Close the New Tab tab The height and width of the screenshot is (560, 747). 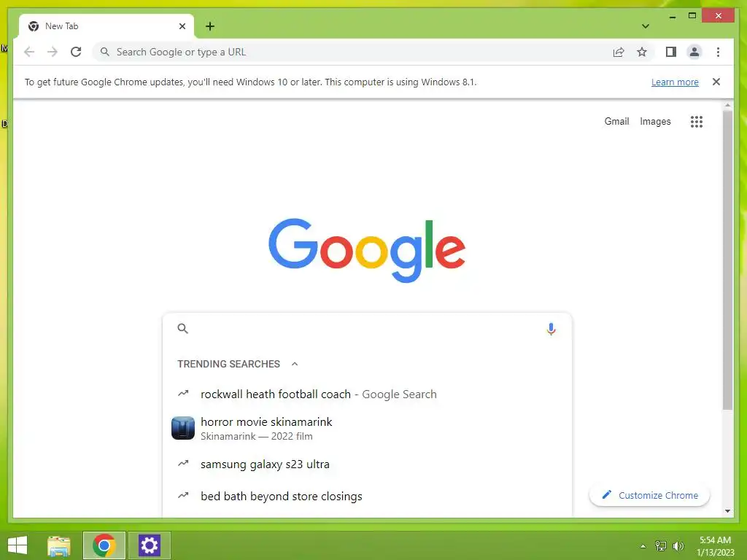point(182,26)
